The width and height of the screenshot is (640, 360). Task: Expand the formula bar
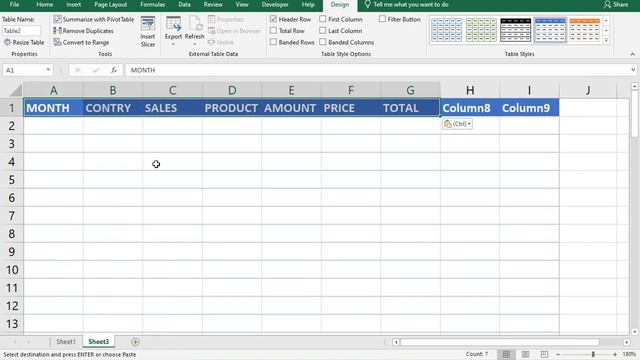point(633,70)
